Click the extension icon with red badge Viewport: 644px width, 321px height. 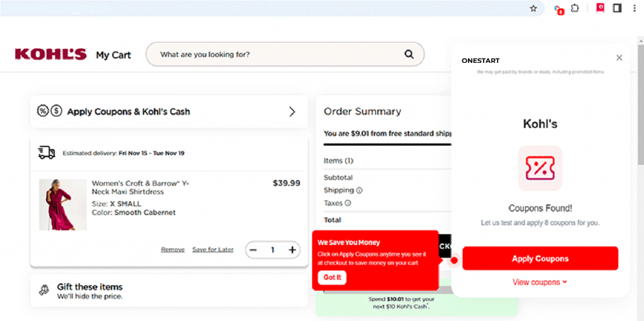tap(559, 10)
